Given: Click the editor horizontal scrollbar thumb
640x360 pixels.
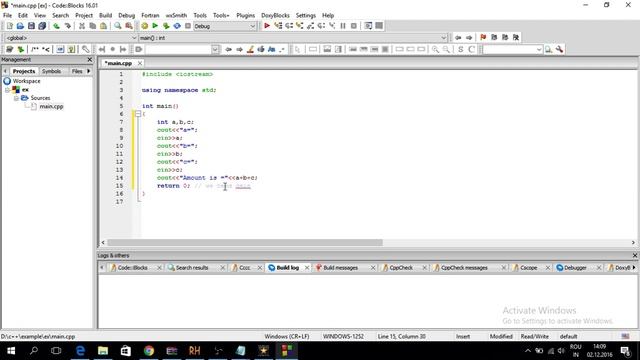Looking at the screenshot, I should pos(245,242).
